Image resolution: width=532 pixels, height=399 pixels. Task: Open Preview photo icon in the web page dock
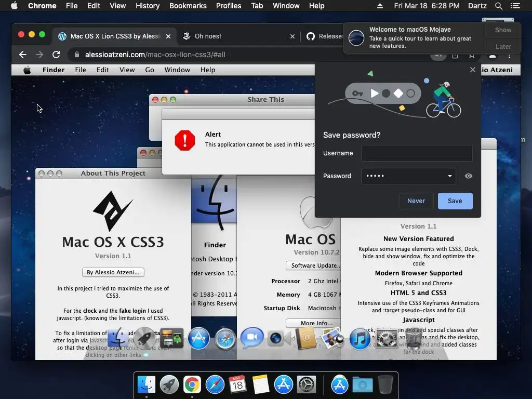coord(332,338)
